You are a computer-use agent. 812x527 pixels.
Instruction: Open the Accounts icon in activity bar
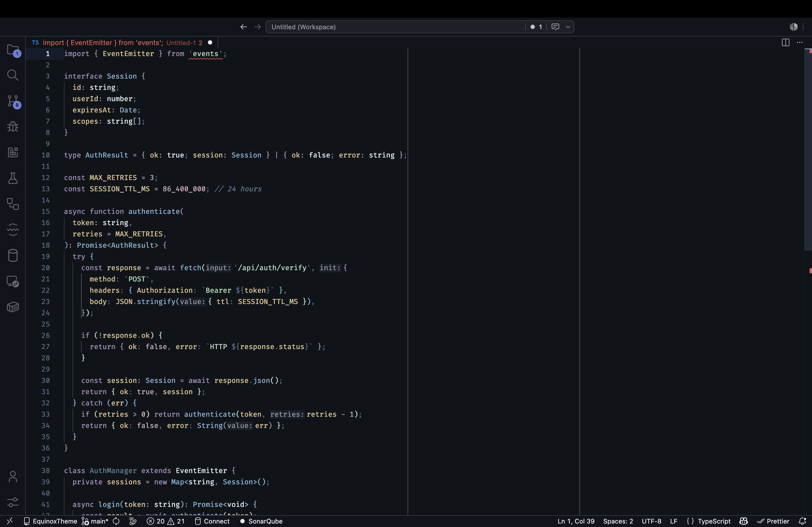pos(13,477)
